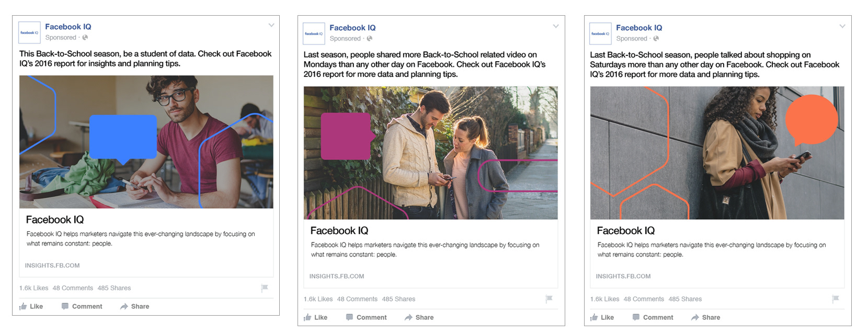Report the third ad using its flag icon
This screenshot has width=868, height=334.
pos(836,299)
